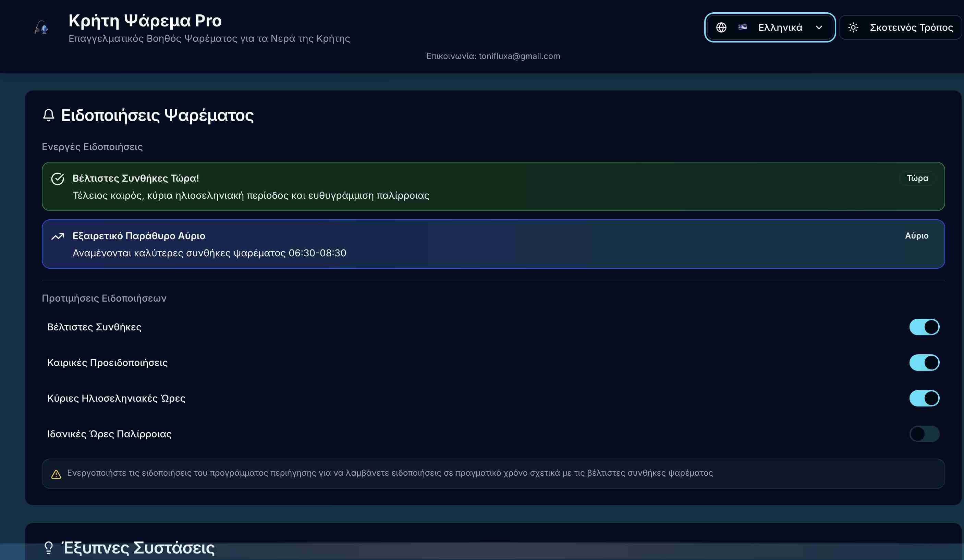964x560 pixels.
Task: Disable the Βέλτιστες Συνθήκες toggle
Action: 924,327
